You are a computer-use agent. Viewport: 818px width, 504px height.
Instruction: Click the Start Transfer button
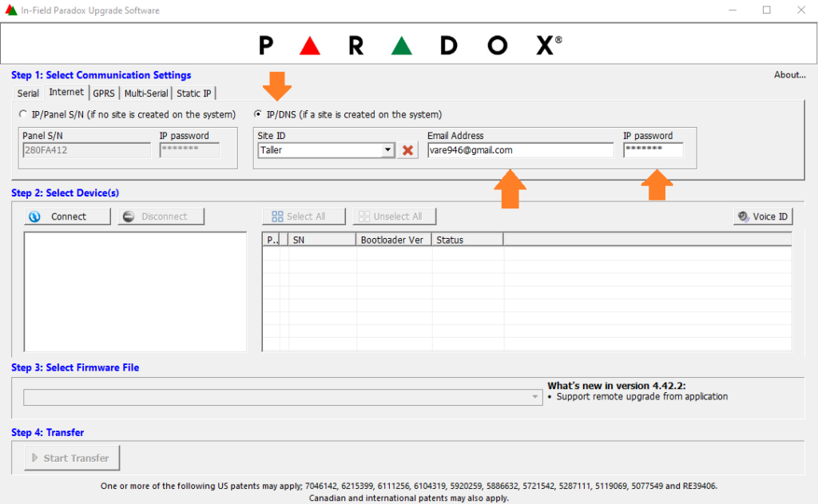tap(72, 458)
